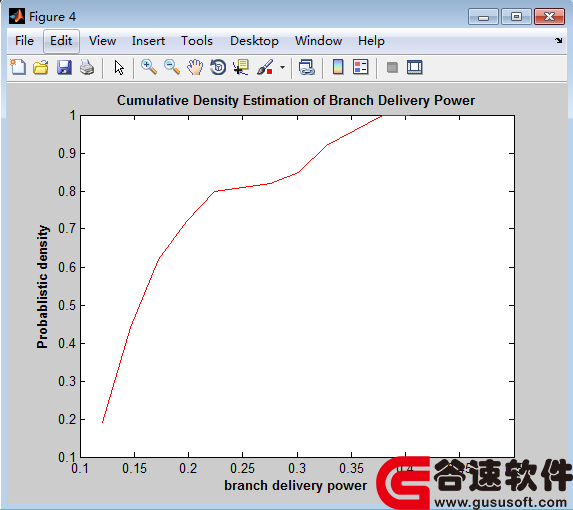Insert a colorbar using the toolbar icon

(338, 67)
